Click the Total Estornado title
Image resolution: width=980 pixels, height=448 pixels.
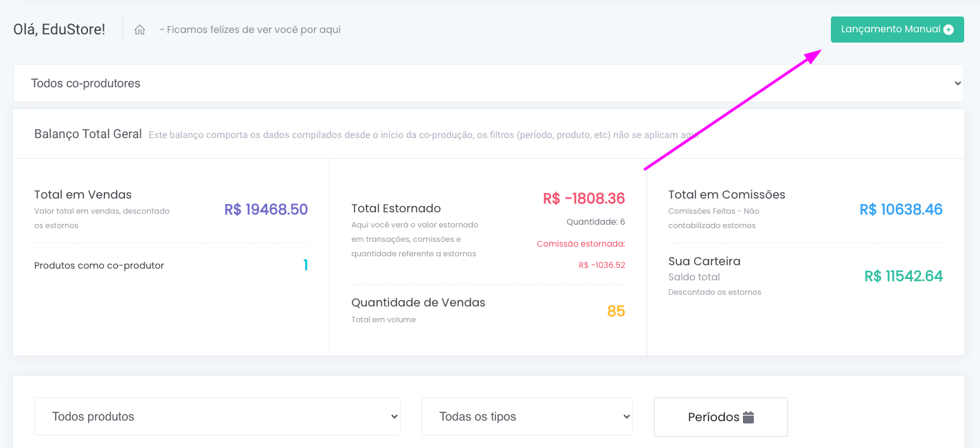tap(396, 208)
